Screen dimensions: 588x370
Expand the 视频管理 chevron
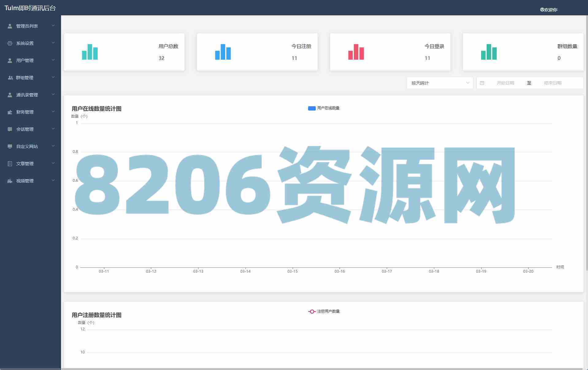[x=53, y=180]
